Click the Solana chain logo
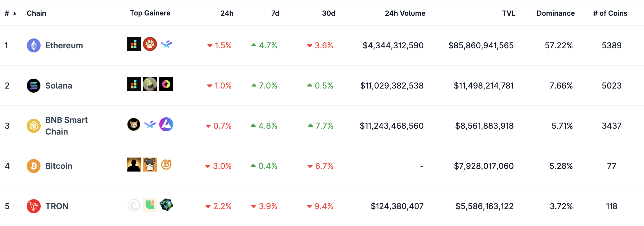 [x=33, y=86]
